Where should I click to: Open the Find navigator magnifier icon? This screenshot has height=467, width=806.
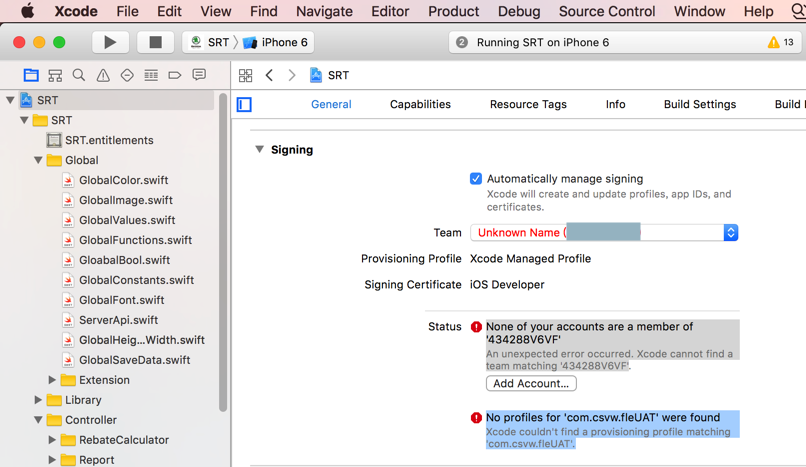pos(79,75)
